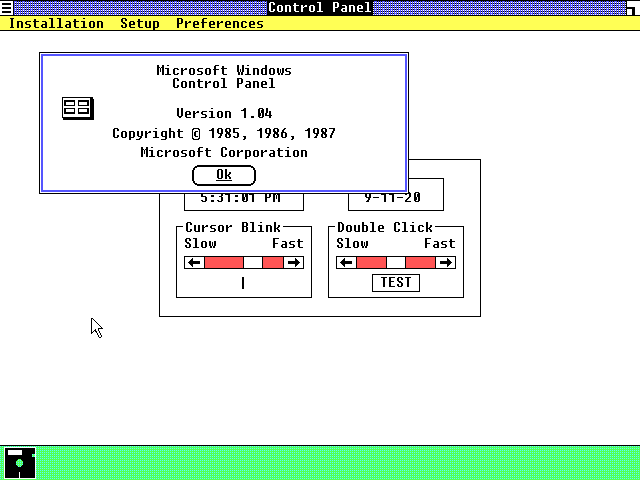Click the window size icon in title bar
This screenshot has height=480, width=640.
point(633,8)
